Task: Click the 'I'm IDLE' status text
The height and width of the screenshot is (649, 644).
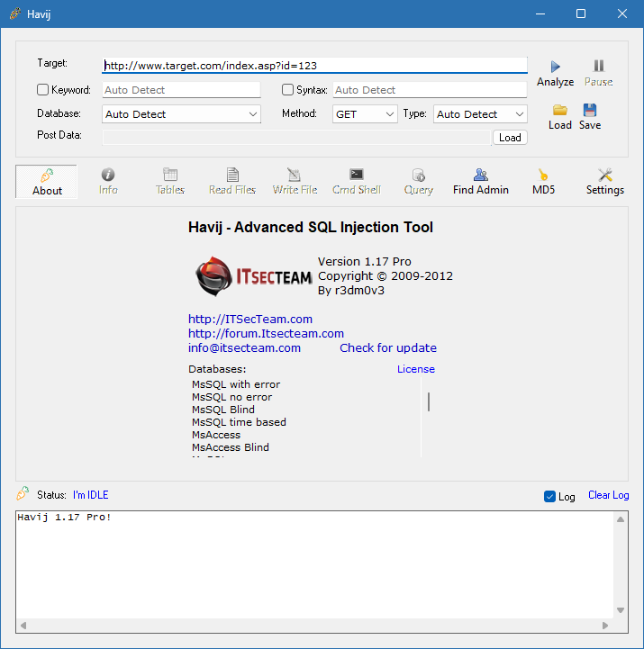Action: (x=90, y=495)
